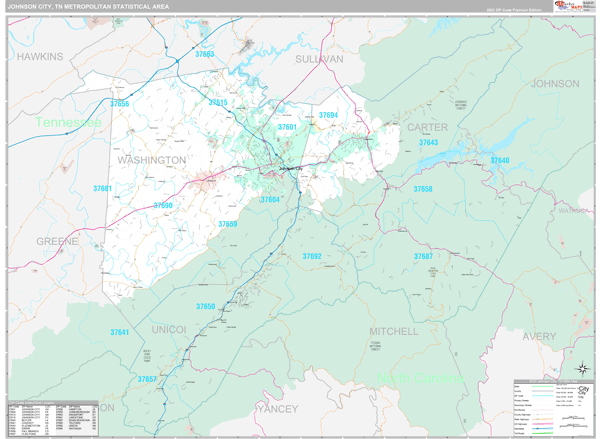
Task: Select ZIP code label 37601
Action: click(x=287, y=127)
